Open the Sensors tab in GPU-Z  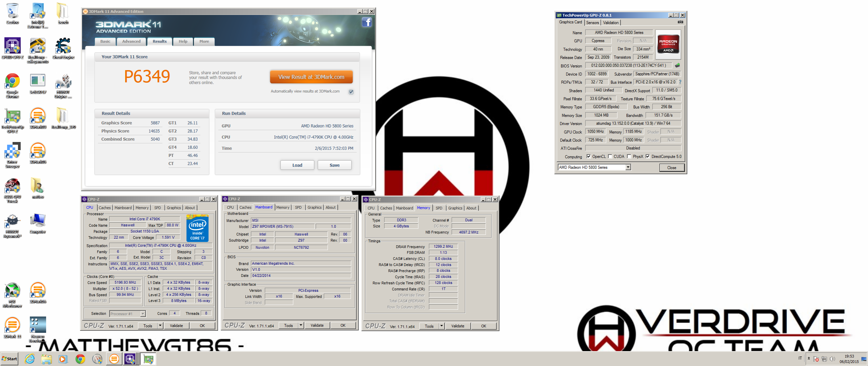tap(593, 23)
